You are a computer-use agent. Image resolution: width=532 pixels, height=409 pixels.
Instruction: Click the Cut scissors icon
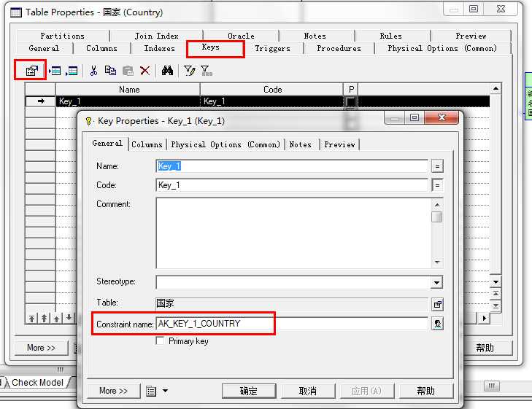point(93,71)
